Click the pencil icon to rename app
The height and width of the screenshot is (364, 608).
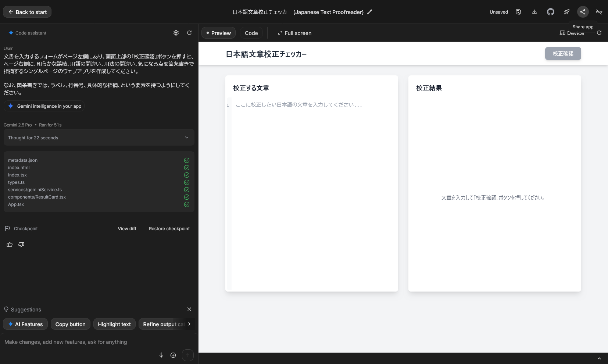pyautogui.click(x=369, y=12)
